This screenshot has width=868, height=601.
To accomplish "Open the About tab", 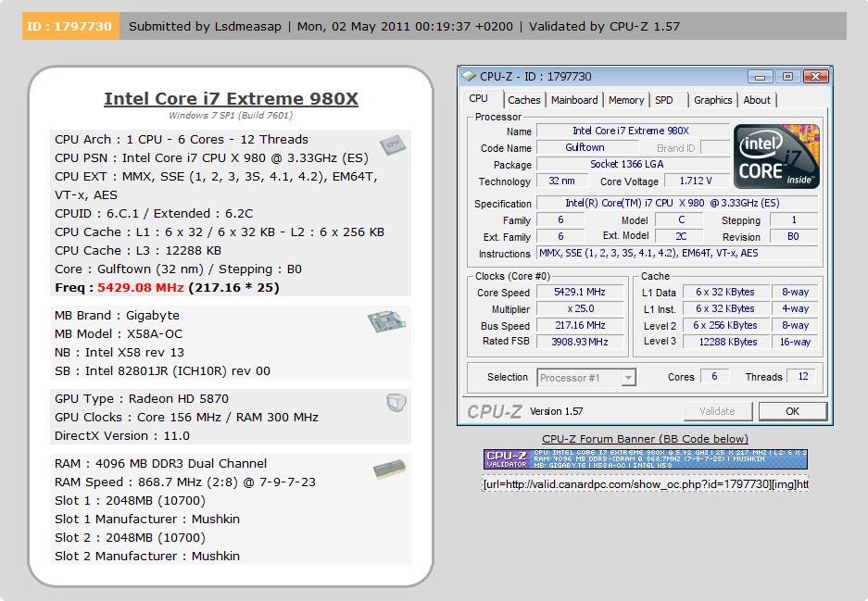I will [x=757, y=100].
